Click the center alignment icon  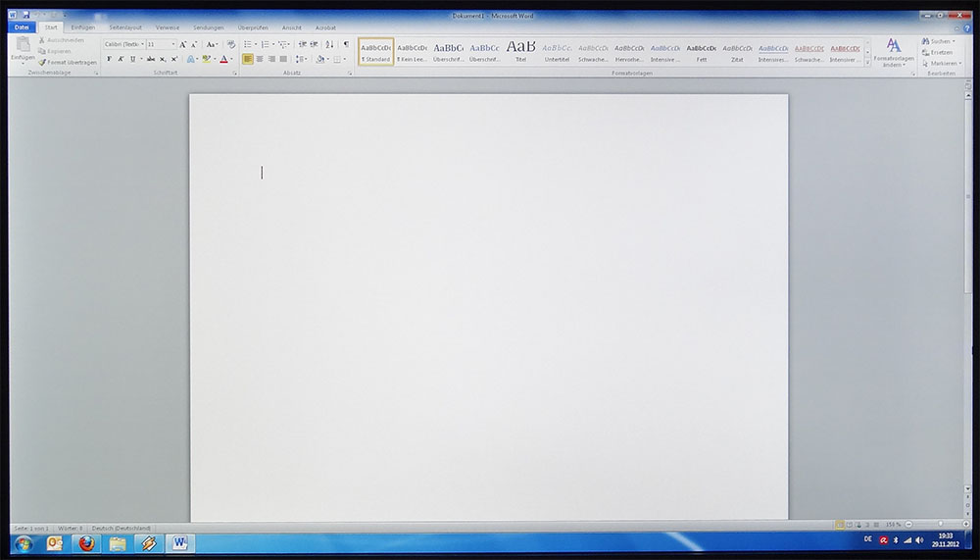[x=260, y=59]
